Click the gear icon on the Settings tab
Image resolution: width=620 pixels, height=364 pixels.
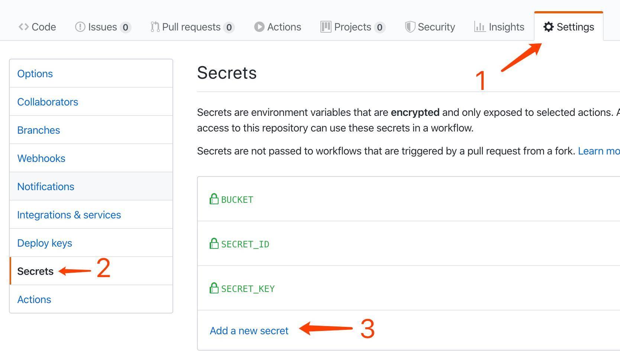click(x=548, y=26)
